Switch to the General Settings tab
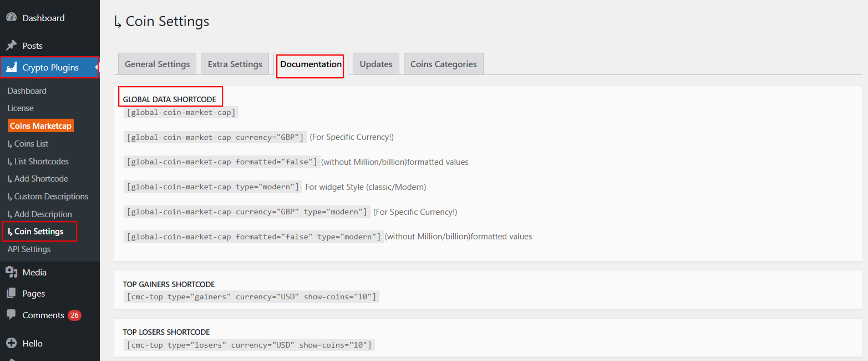Viewport: 868px width, 361px height. click(x=157, y=63)
